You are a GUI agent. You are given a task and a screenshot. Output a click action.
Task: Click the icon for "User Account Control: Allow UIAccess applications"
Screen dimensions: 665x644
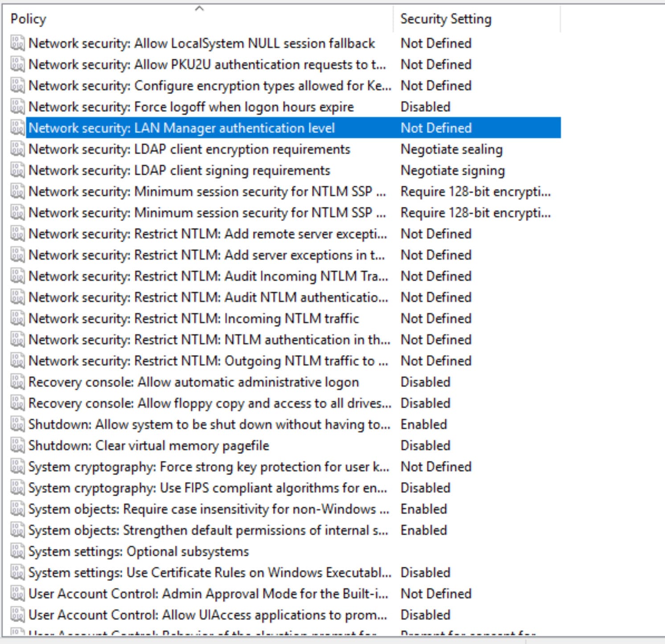click(18, 615)
